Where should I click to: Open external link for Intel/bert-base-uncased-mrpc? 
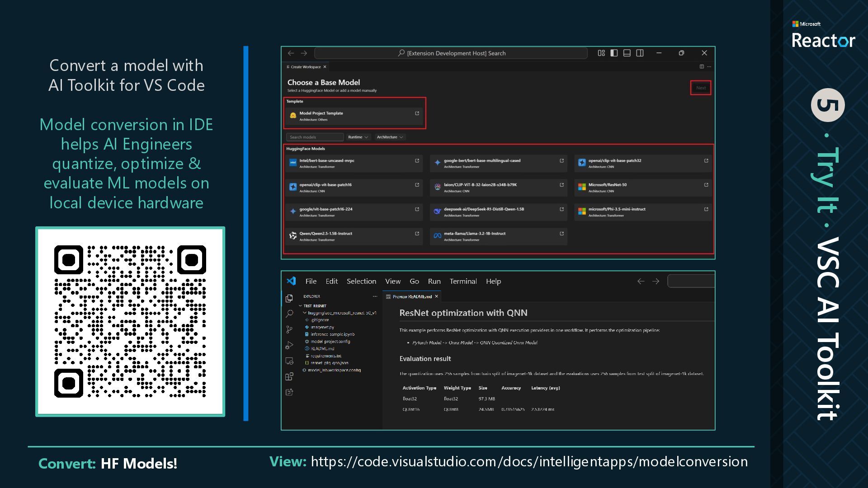coord(417,161)
